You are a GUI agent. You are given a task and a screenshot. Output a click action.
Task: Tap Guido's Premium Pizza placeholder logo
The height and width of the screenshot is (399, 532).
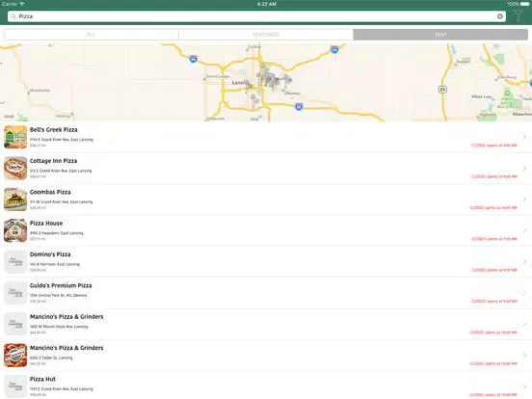[x=15, y=293]
